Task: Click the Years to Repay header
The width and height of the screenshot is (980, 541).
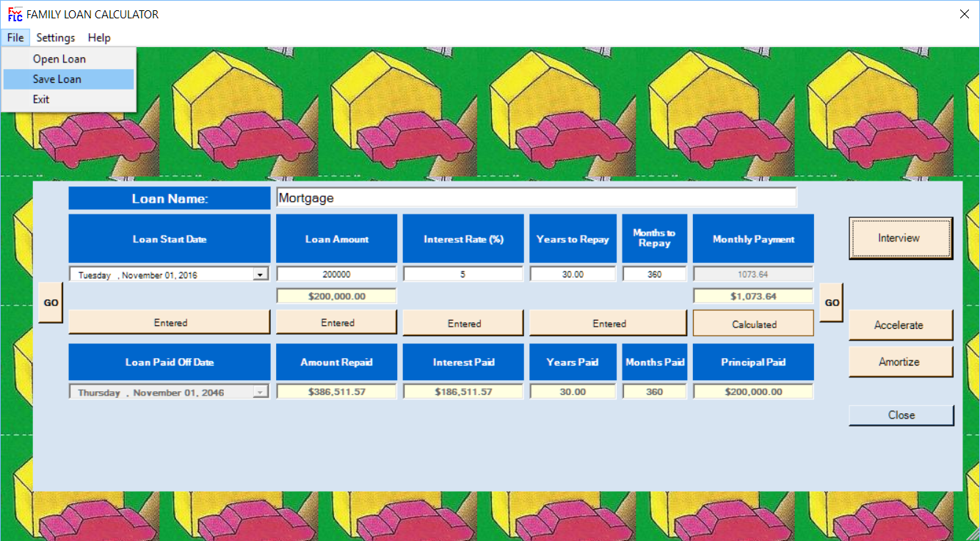Action: (573, 239)
